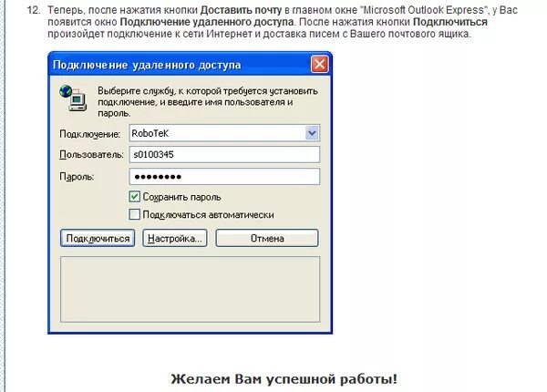Close the Подключение удаленного доступа dialog
Screen dimensions: 547x392
320,65
